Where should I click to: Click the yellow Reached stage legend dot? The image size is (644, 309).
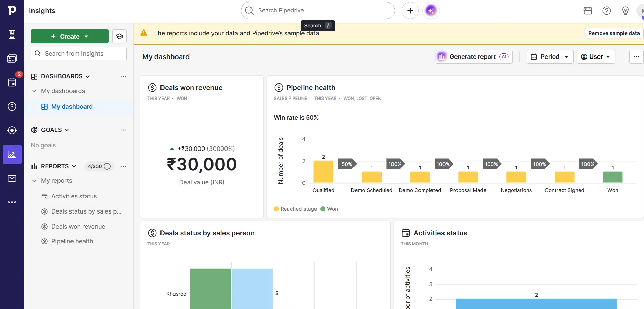click(x=276, y=209)
